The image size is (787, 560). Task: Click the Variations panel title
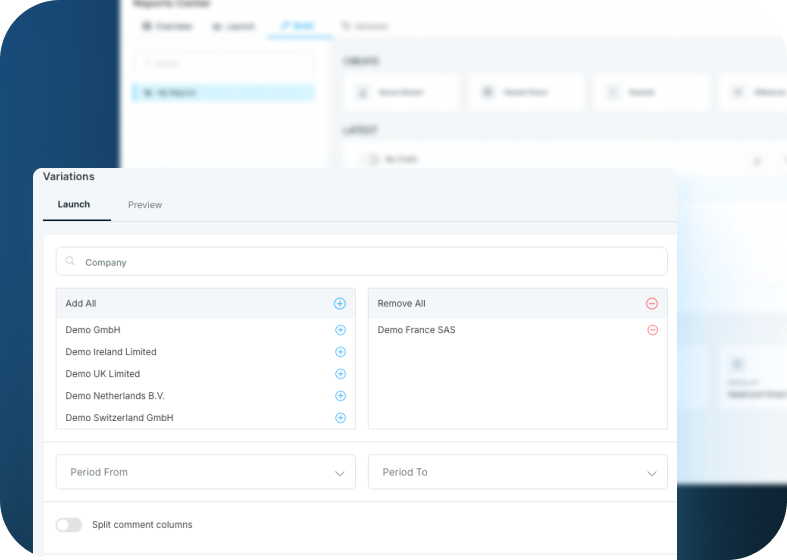(x=69, y=176)
